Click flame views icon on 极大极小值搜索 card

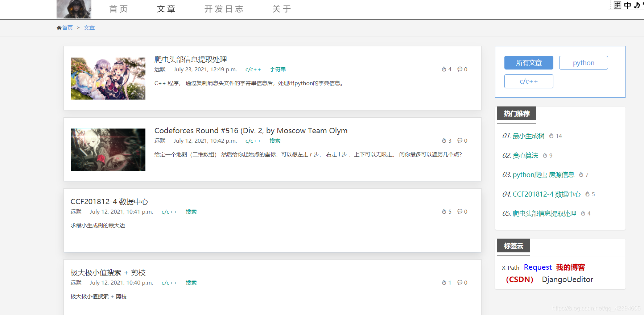444,282
